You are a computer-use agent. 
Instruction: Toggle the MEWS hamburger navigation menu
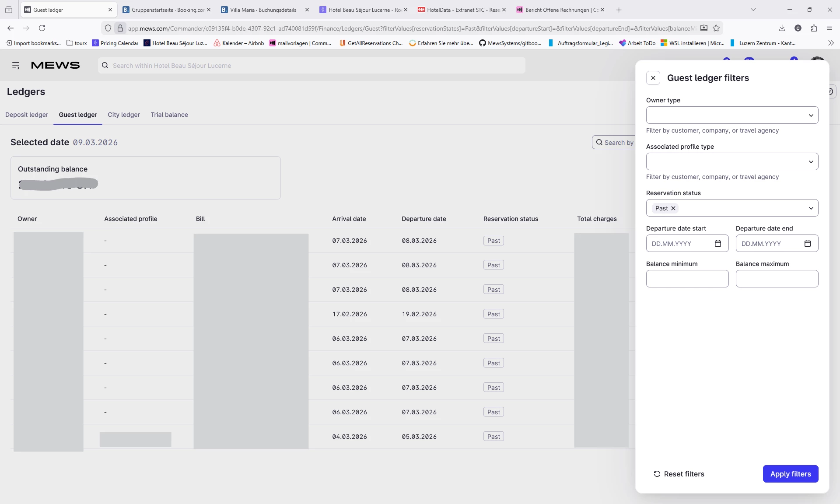(x=16, y=66)
